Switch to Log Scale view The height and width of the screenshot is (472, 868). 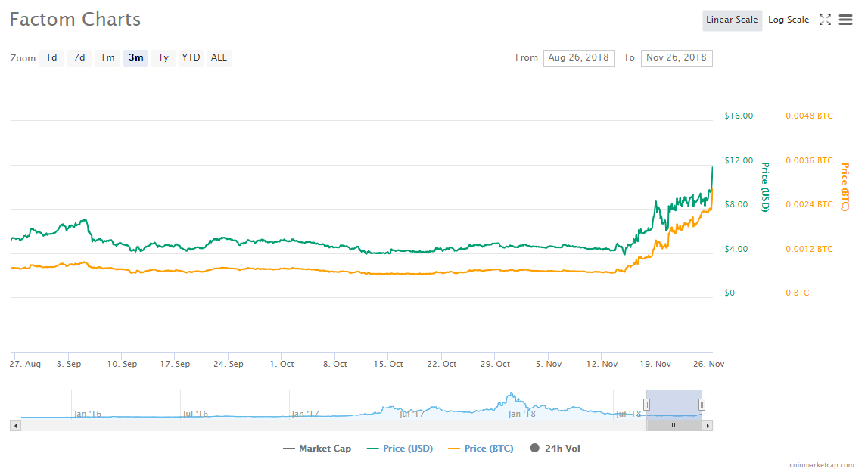(x=789, y=20)
